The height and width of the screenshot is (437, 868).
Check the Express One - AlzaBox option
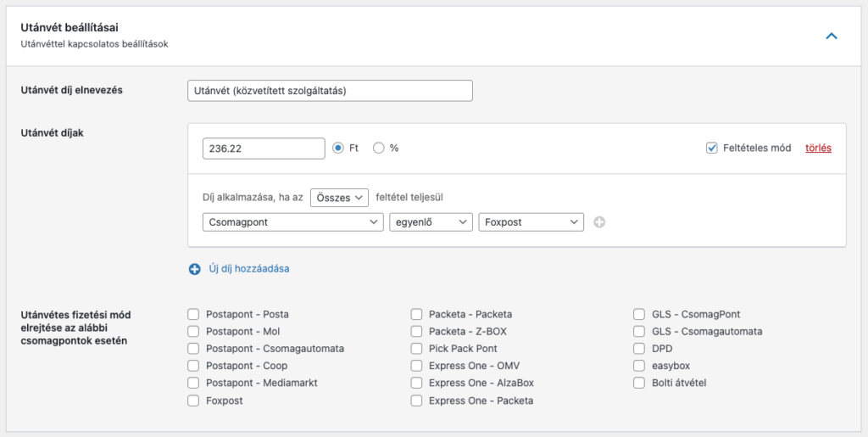(417, 384)
